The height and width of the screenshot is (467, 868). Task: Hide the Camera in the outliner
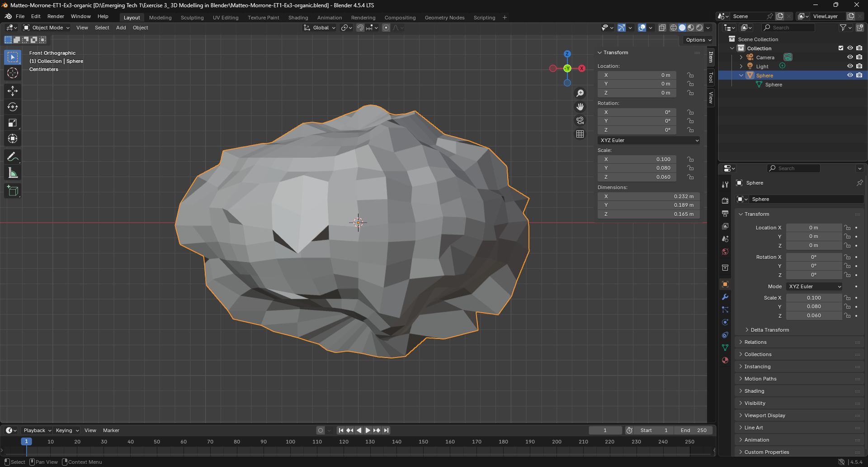pos(850,57)
